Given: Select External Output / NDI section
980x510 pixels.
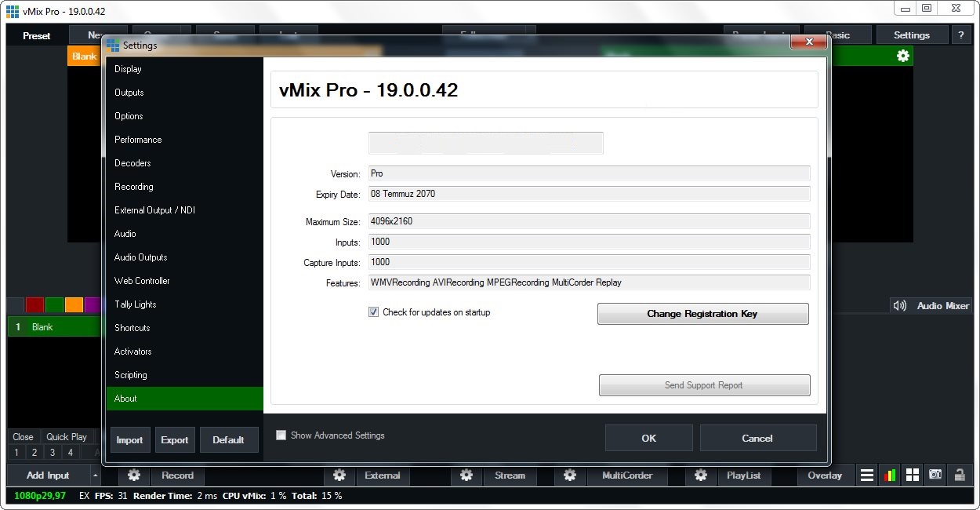Looking at the screenshot, I should (x=185, y=210).
